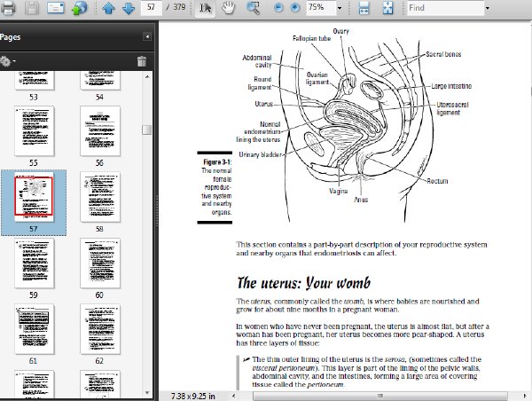Select page 54 thumbnail
This screenshot has width=532, height=401.
[100, 81]
